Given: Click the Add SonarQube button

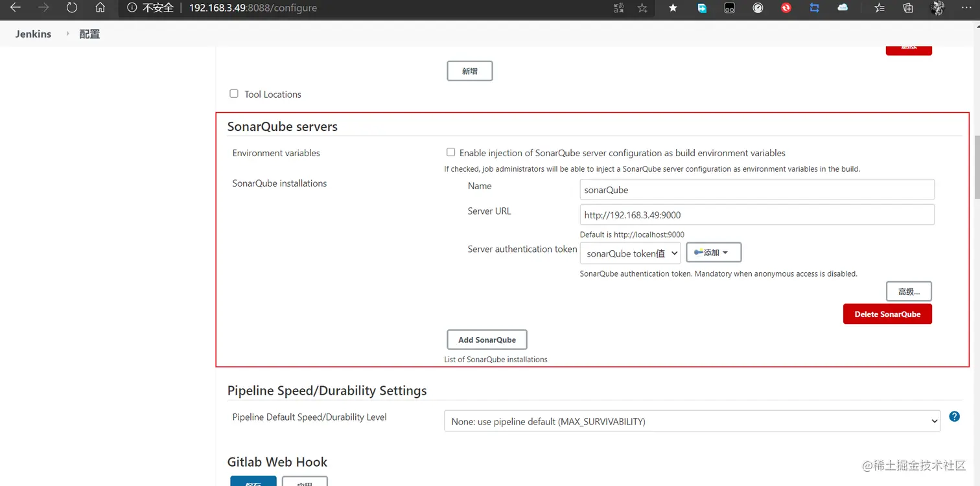Looking at the screenshot, I should coord(487,340).
